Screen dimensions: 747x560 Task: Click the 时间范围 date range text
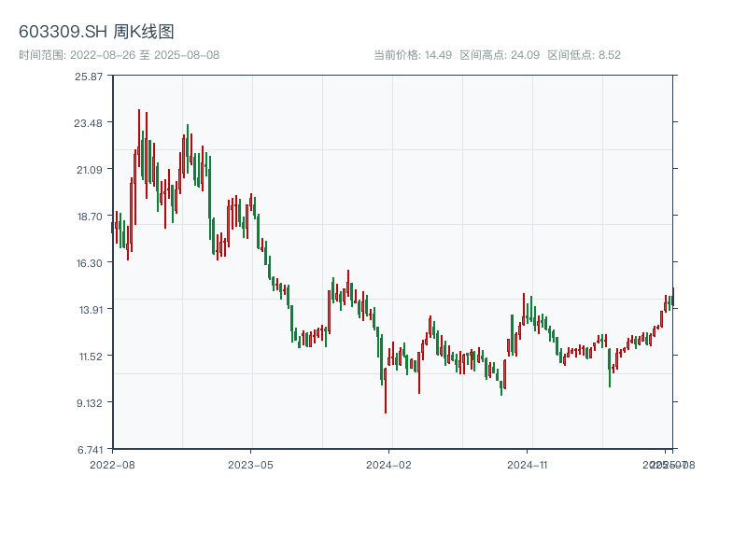(119, 55)
